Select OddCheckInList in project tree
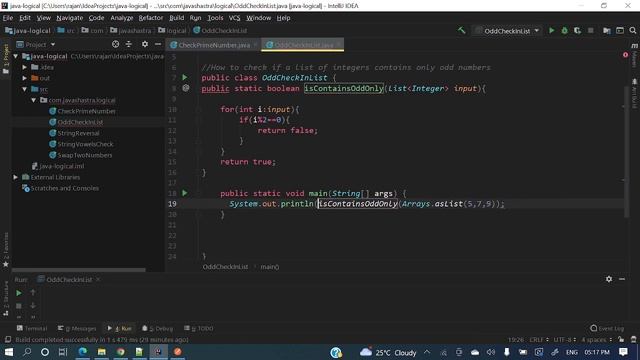This screenshot has width=640, height=360. (x=80, y=122)
